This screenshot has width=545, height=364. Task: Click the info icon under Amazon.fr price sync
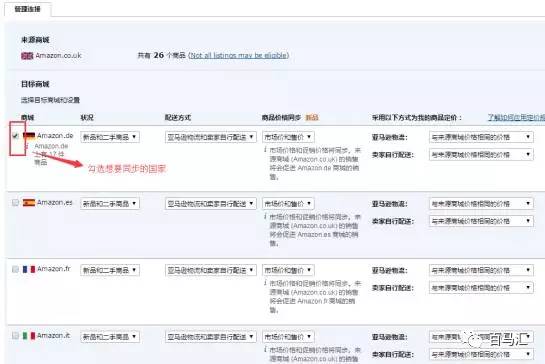point(265,283)
